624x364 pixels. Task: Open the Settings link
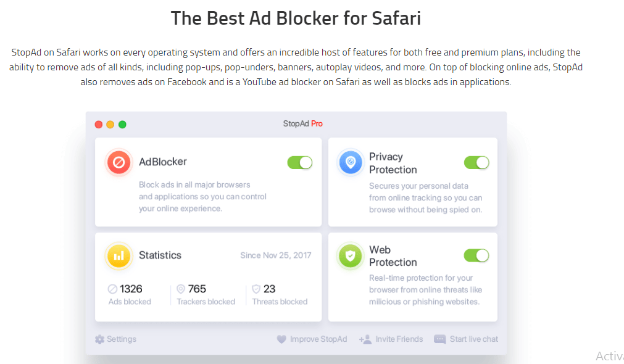tap(122, 339)
